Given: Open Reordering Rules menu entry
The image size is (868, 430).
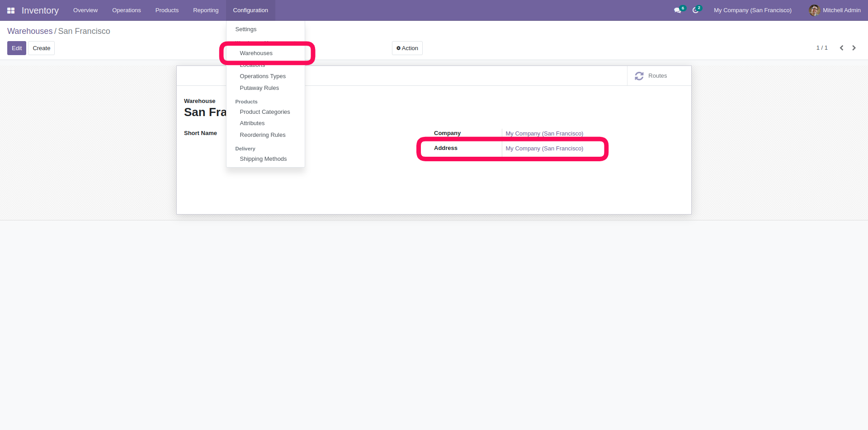Looking at the screenshot, I should pos(262,135).
